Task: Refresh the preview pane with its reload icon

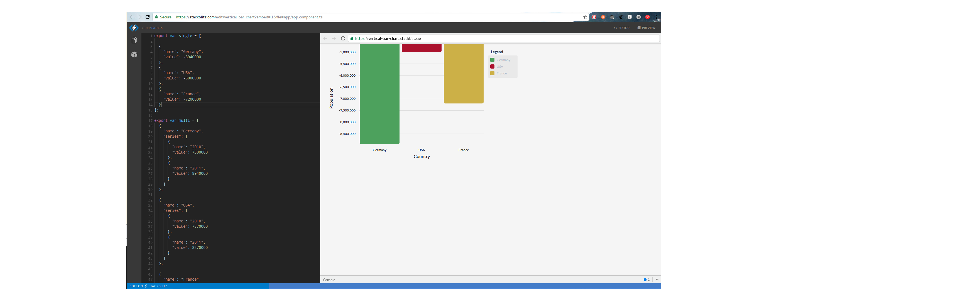Action: (343, 38)
